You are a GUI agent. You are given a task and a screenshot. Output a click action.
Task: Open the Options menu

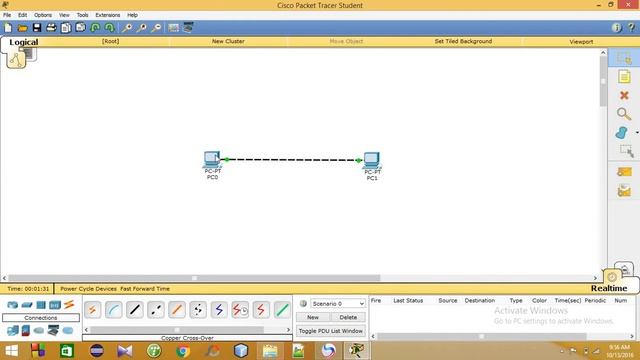pyautogui.click(x=43, y=15)
